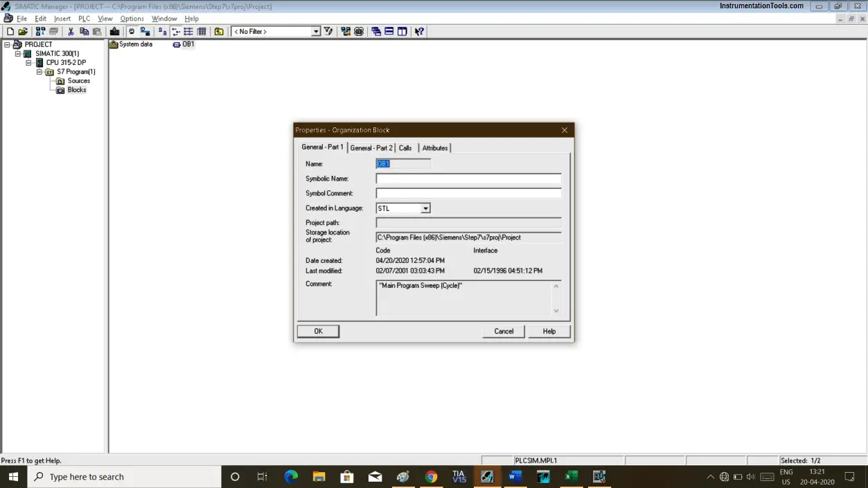Viewport: 868px width, 488px height.
Task: Open the Options menu
Action: pyautogui.click(x=132, y=19)
